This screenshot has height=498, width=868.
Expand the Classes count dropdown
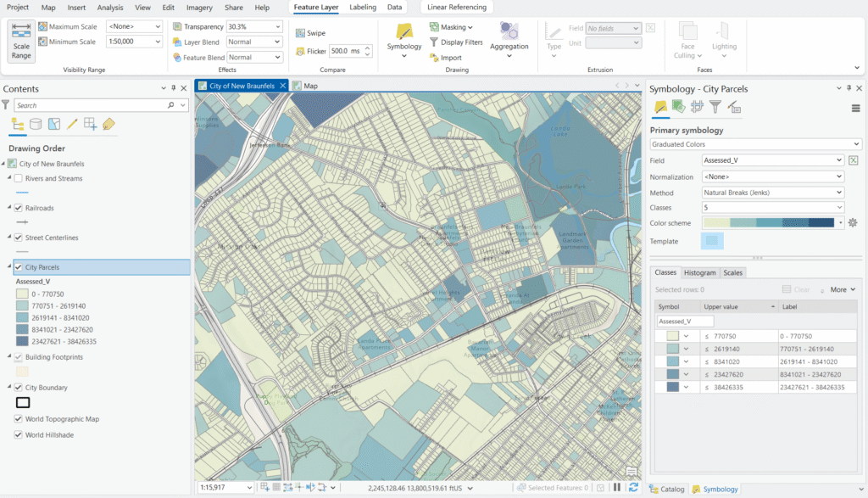click(773, 208)
